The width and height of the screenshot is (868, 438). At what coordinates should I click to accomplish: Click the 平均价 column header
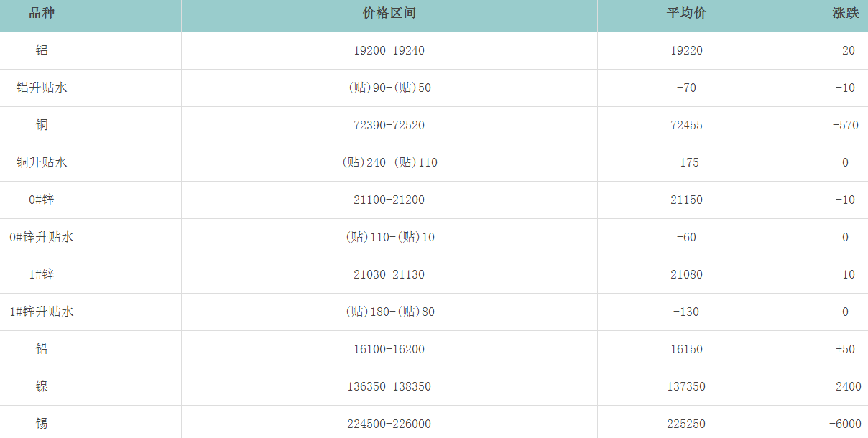point(686,14)
